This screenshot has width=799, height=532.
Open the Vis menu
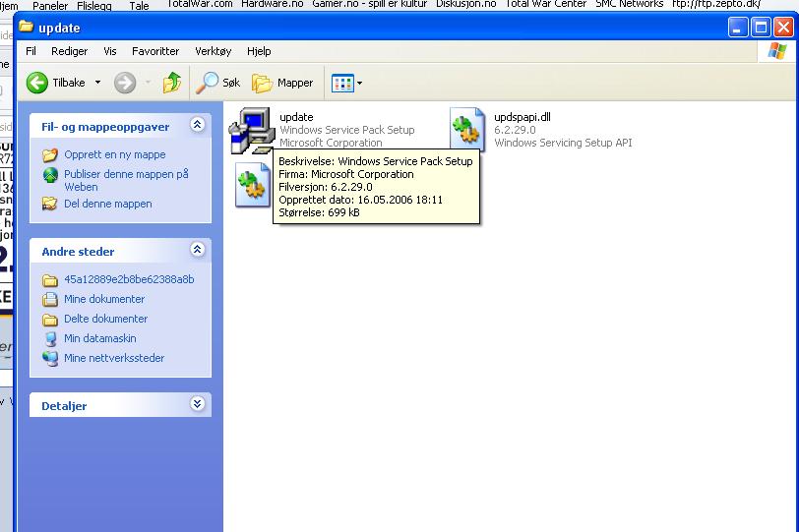(110, 51)
